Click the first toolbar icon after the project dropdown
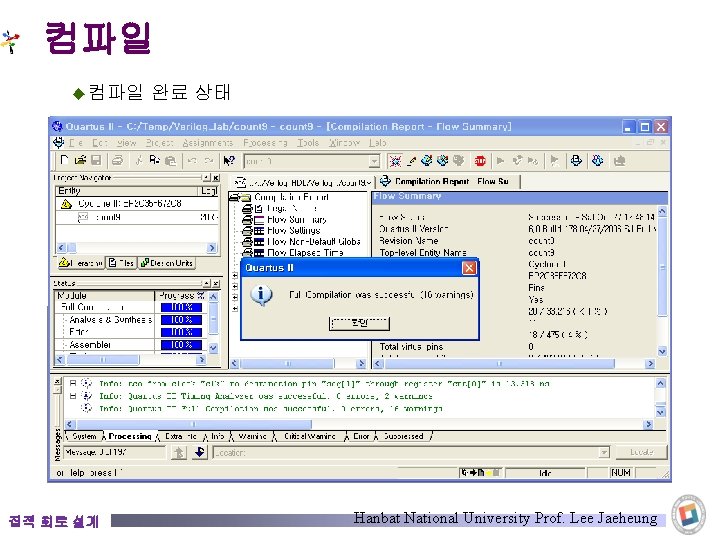 point(395,161)
